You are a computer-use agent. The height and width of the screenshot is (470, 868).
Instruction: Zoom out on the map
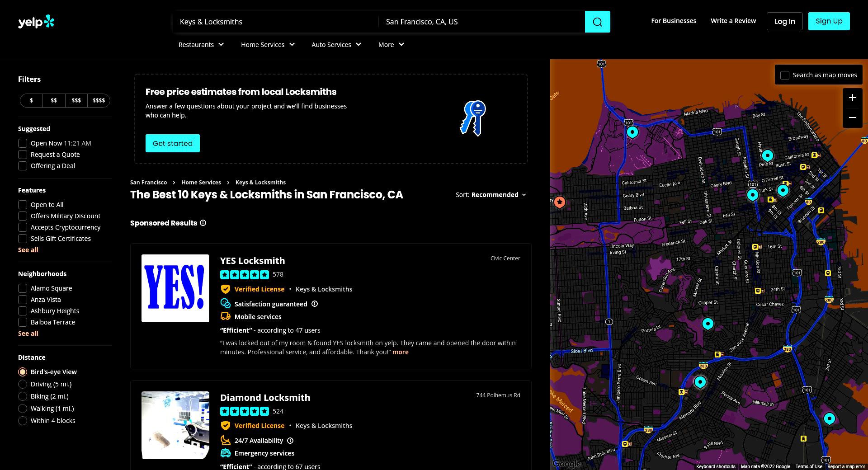(852, 117)
